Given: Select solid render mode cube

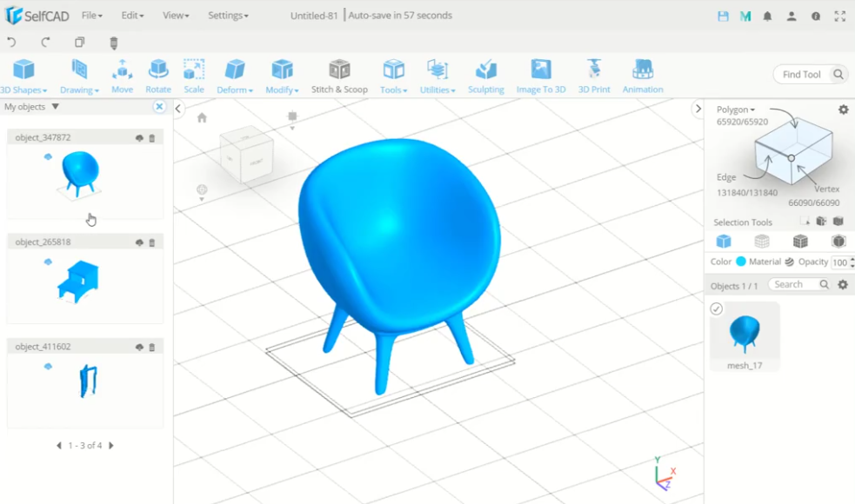Looking at the screenshot, I should click(724, 241).
